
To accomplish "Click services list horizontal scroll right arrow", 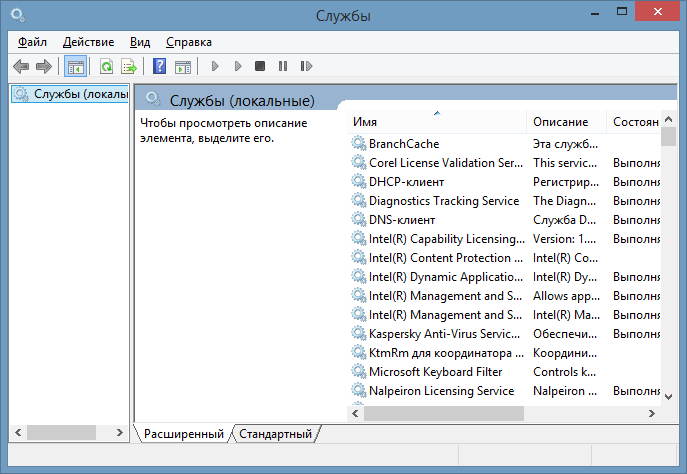I will coord(652,413).
